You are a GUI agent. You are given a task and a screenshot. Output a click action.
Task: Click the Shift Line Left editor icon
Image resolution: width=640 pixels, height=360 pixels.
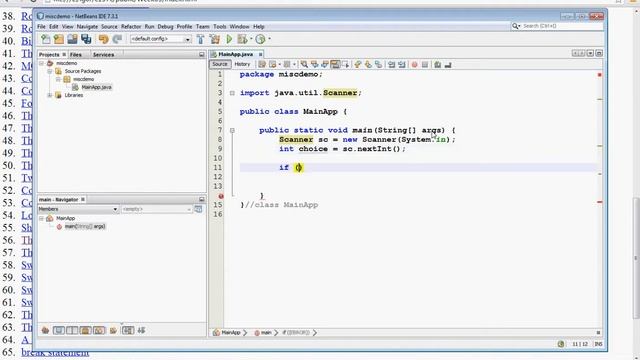click(391, 64)
